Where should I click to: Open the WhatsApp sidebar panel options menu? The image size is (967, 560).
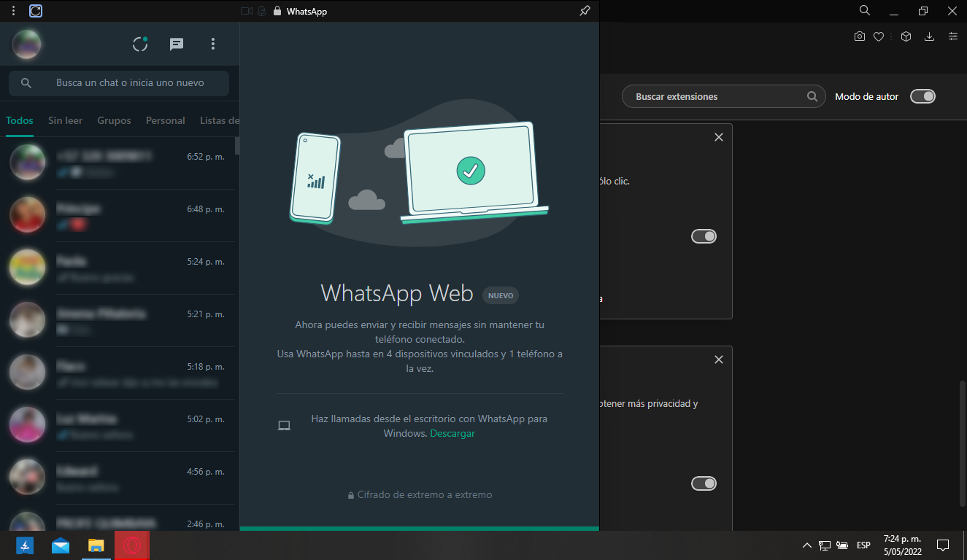(13, 11)
